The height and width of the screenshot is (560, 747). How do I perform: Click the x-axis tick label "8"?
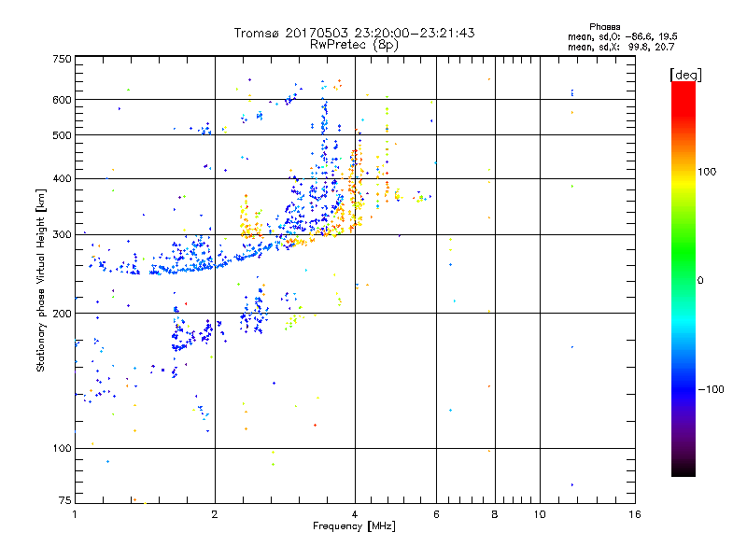click(495, 514)
